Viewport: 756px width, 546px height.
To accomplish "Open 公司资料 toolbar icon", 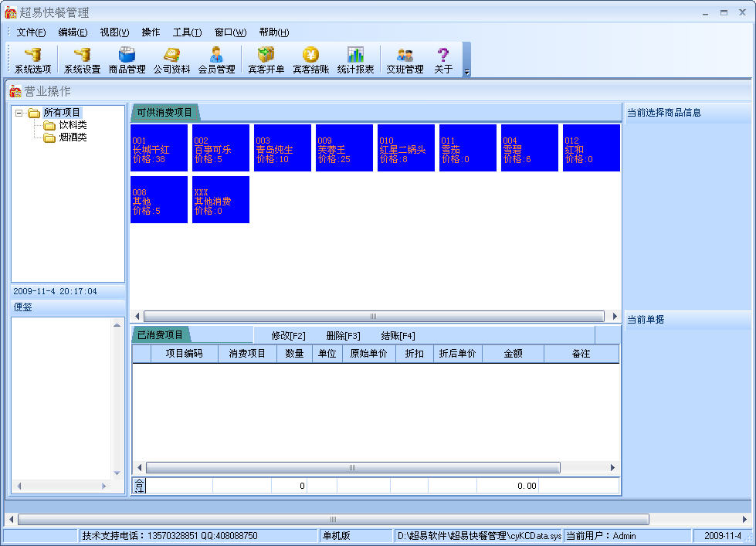I will tap(171, 59).
